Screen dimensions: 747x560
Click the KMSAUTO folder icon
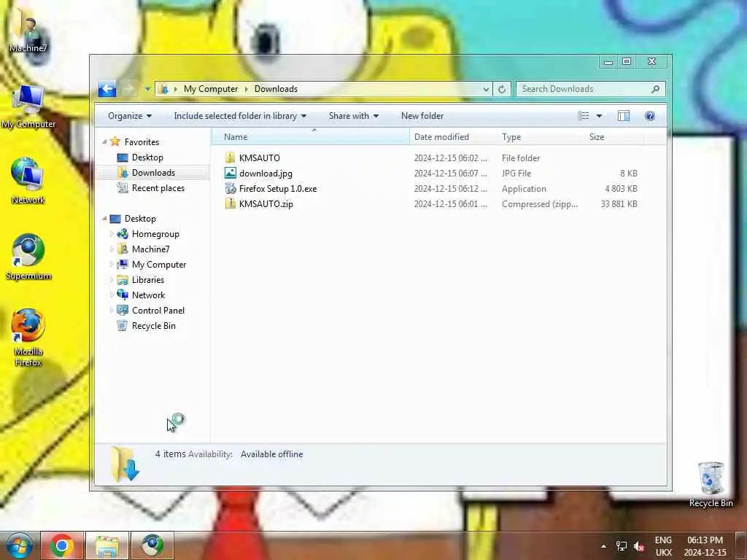click(x=230, y=157)
